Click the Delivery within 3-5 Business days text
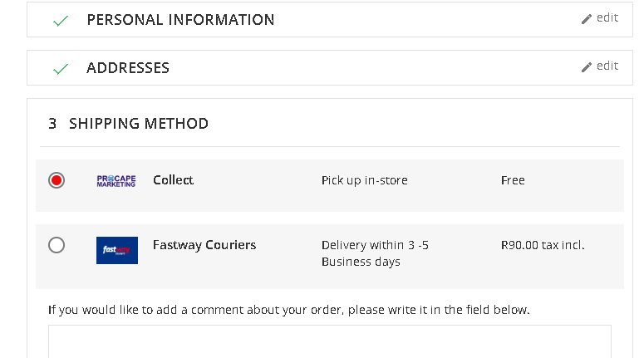Screen dimensions: 644x358 [x=375, y=253]
